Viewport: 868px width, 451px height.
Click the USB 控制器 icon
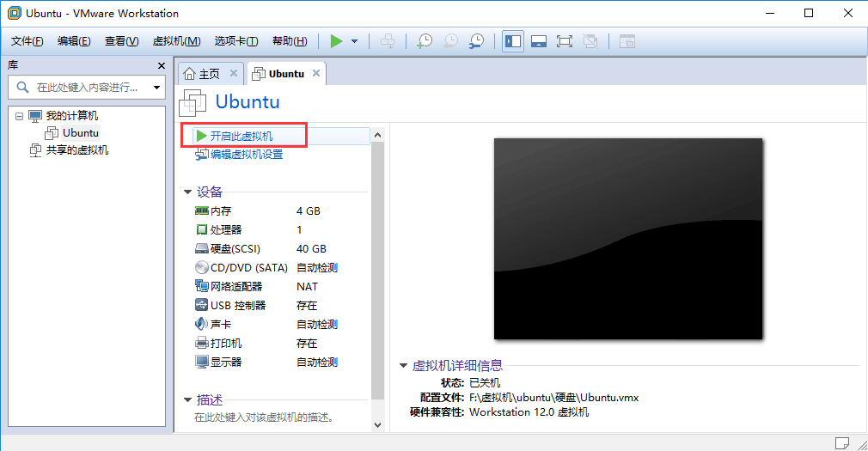201,305
